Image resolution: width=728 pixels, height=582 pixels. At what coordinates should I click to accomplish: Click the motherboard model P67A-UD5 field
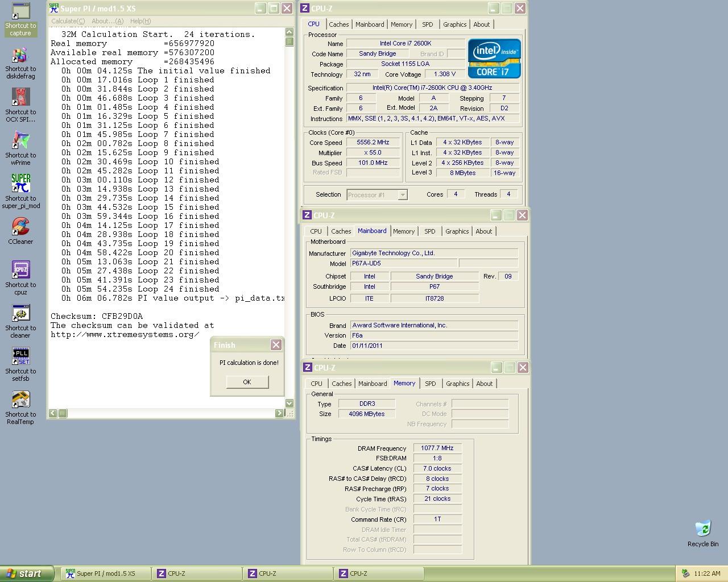[404, 263]
